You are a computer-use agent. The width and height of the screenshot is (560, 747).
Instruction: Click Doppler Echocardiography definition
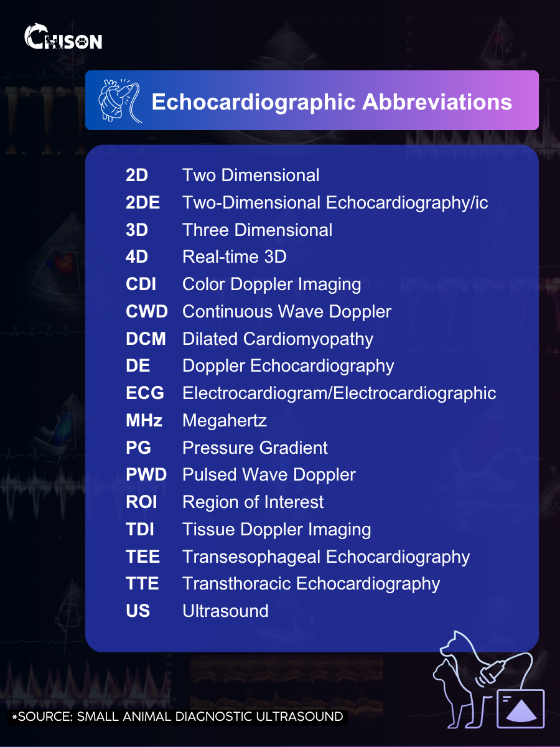point(288,366)
